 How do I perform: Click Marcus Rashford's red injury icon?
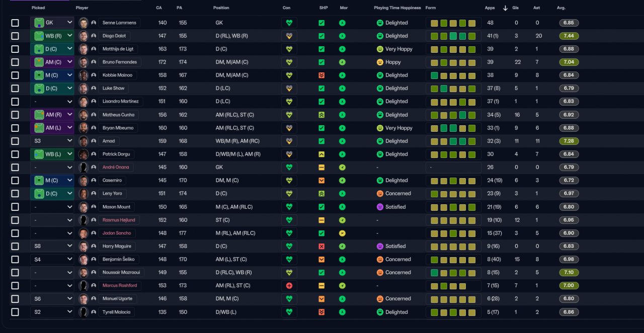pyautogui.click(x=289, y=285)
